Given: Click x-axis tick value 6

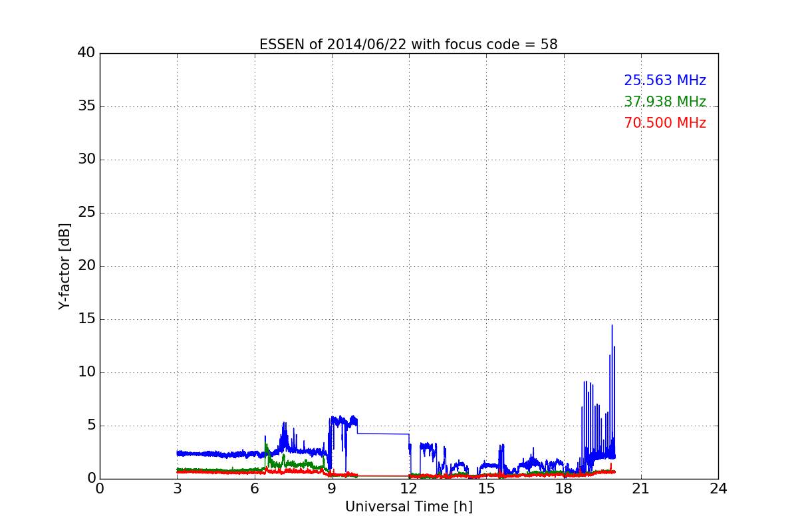Looking at the screenshot, I should 254,489.
